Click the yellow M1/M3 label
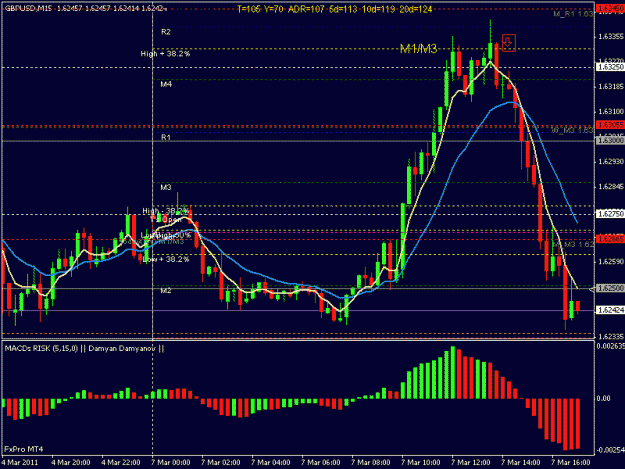This screenshot has height=469, width=625. tap(419, 49)
